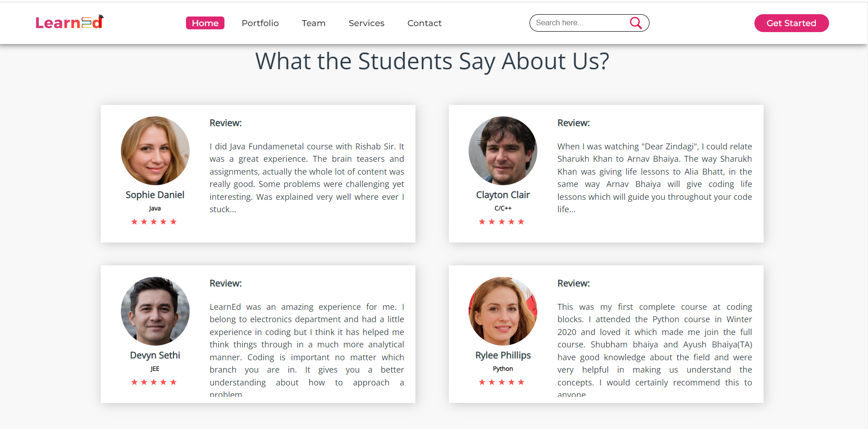Click the fifth star under Sophie Daniel
This screenshot has height=429, width=868.
174,221
